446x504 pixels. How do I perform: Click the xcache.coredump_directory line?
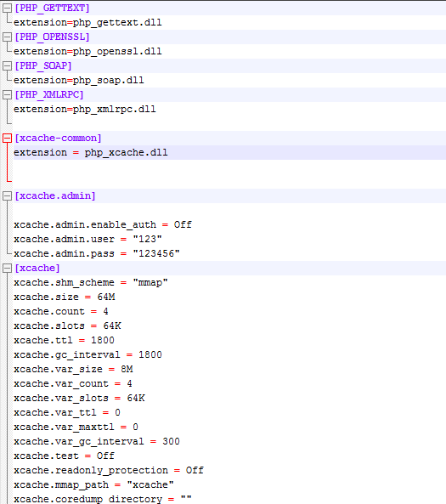point(103,499)
